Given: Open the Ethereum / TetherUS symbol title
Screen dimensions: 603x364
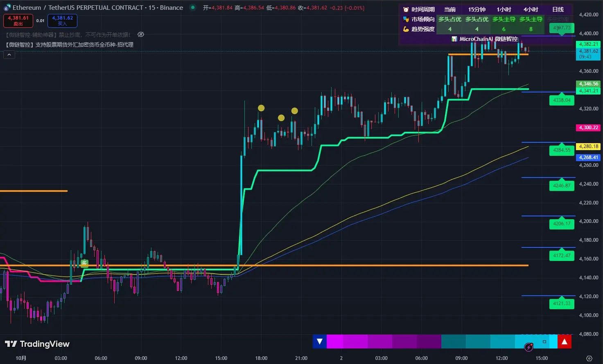Looking at the screenshot, I should pos(98,8).
